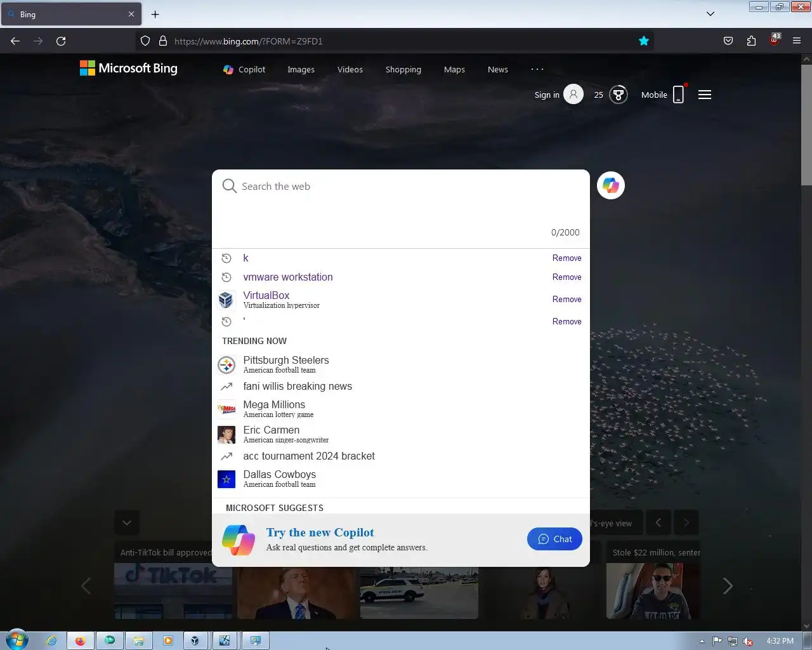Expand more options ellipsis in Bing nav
Viewport: 812px width, 650px height.
537,69
